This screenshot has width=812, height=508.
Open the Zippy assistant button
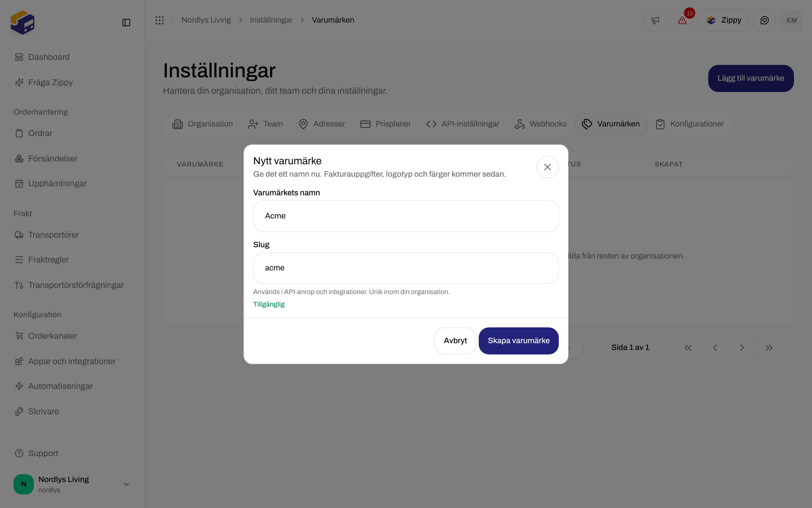[723, 21]
